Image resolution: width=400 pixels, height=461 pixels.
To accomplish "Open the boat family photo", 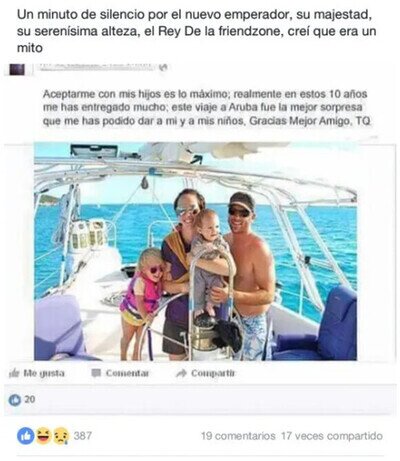I will pyautogui.click(x=195, y=252).
